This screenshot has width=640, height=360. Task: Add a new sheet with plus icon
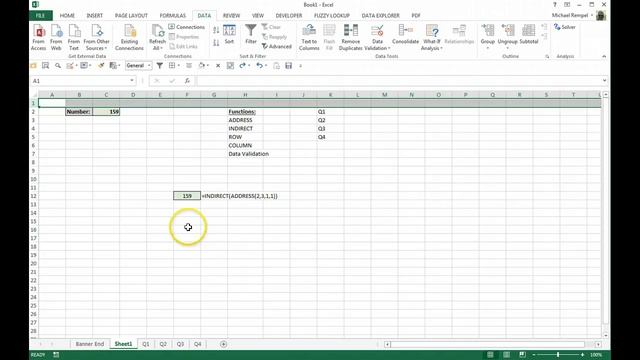click(223, 344)
